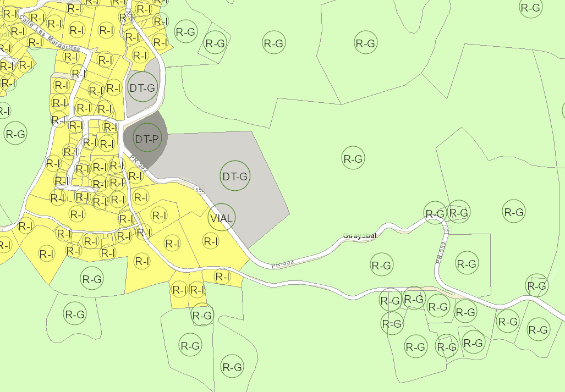565x392 pixels.
Task: Select the R-G label in the big green zone north of Guayabal
Action: click(x=353, y=158)
